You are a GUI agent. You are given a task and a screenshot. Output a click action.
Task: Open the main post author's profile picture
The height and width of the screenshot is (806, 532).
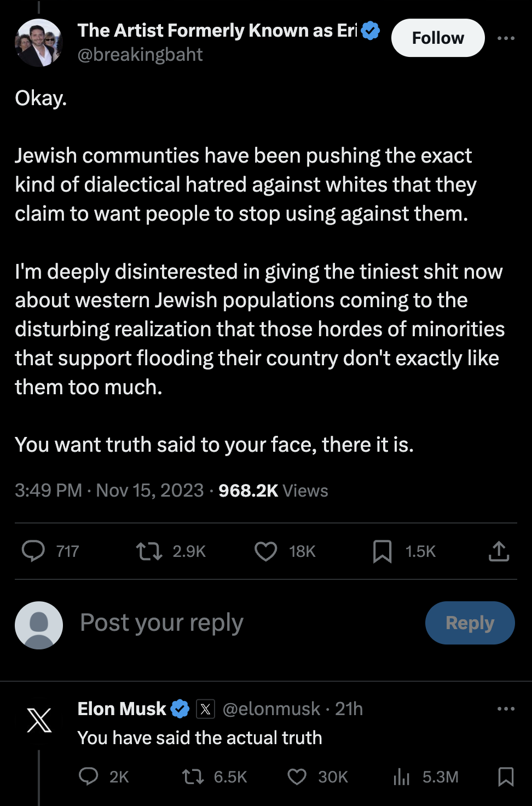(x=39, y=43)
